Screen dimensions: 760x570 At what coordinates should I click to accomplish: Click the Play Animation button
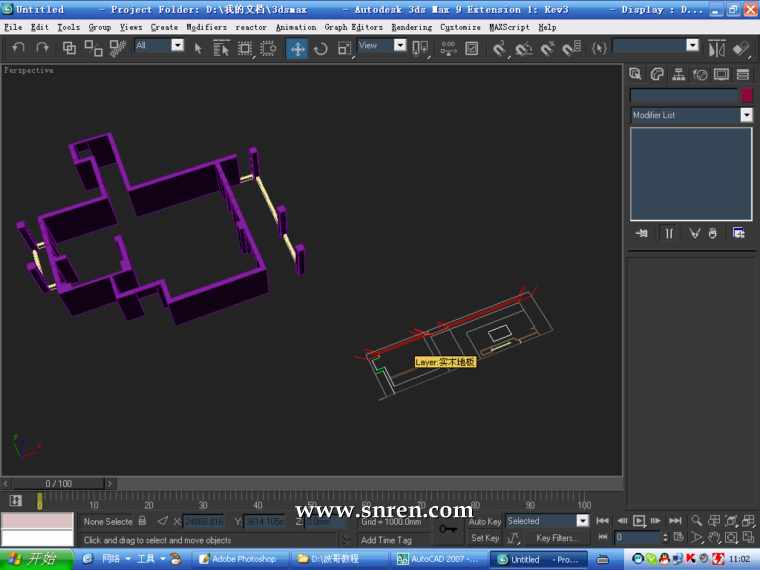coord(639,521)
